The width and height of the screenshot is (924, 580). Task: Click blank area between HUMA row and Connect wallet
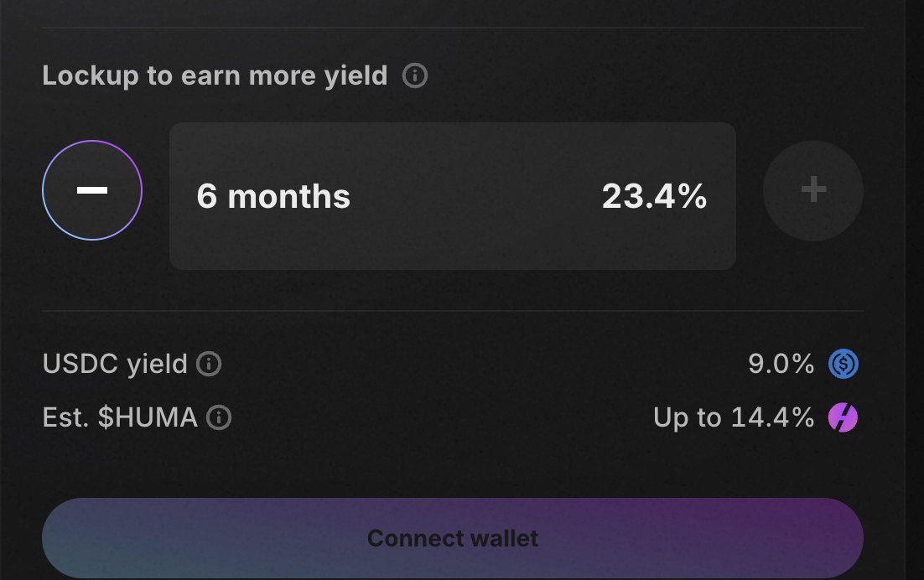(x=453, y=466)
